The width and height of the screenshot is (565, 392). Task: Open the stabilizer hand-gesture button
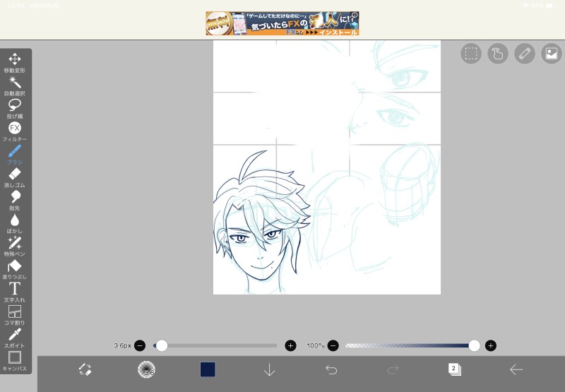[x=498, y=54]
